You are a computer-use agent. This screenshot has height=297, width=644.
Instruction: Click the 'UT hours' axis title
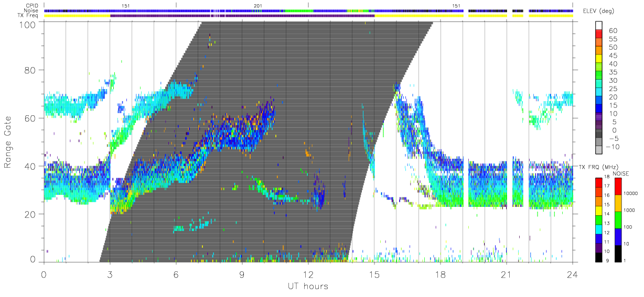(x=307, y=287)
